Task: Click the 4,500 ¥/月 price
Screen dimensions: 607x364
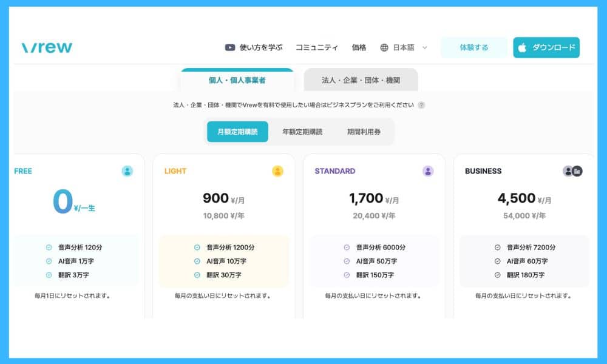Action: coord(524,198)
